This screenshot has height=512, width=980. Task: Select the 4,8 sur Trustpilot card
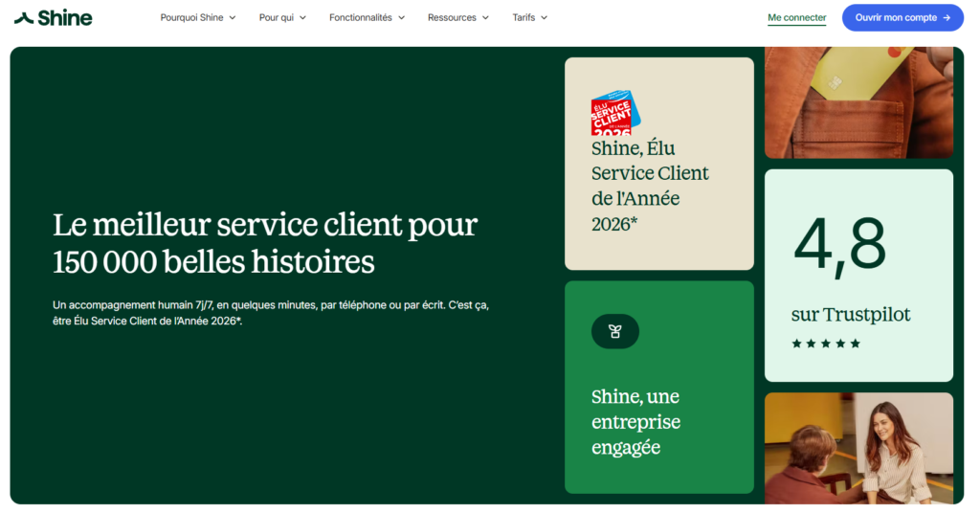858,275
